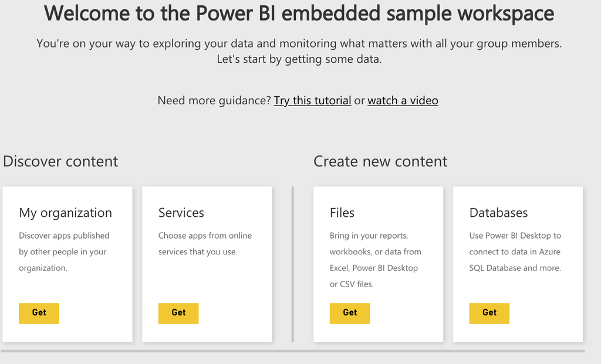Select the Services card title

[181, 212]
